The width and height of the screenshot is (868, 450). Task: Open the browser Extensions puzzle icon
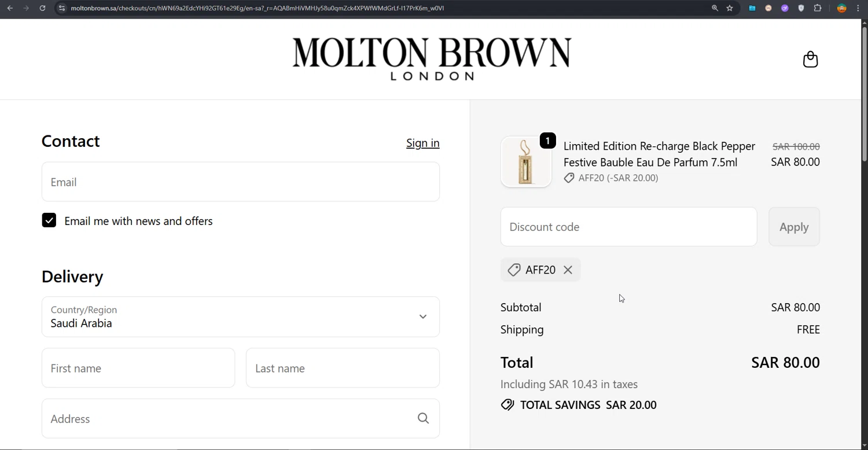pyautogui.click(x=818, y=8)
